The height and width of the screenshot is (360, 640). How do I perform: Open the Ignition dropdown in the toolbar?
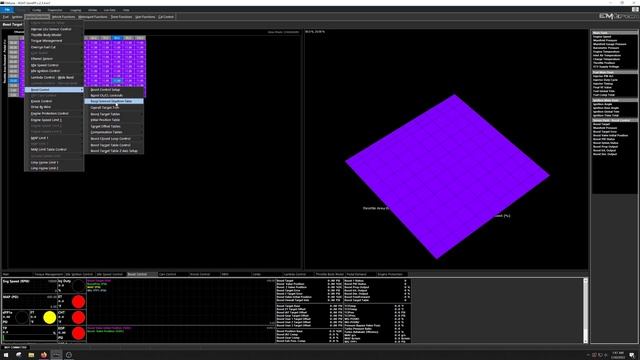(17, 17)
